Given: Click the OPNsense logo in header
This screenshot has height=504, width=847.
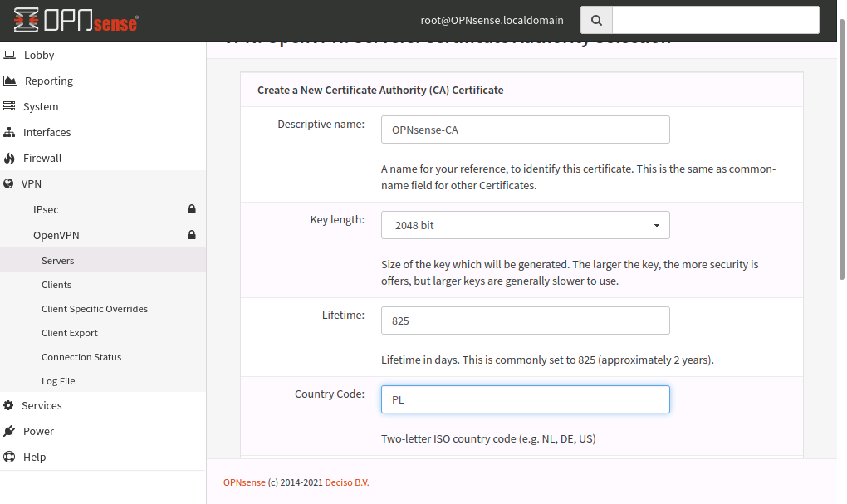Looking at the screenshot, I should 76,21.
